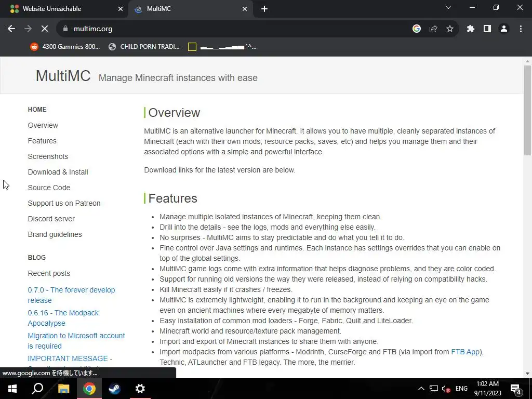Go to Download & Install section
The width and height of the screenshot is (532, 399).
pyautogui.click(x=58, y=172)
